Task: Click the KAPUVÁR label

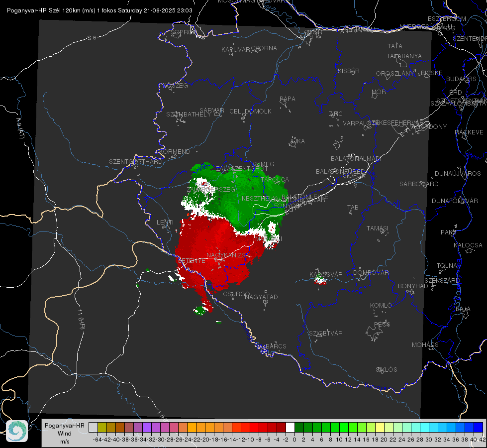Action: [x=236, y=50]
